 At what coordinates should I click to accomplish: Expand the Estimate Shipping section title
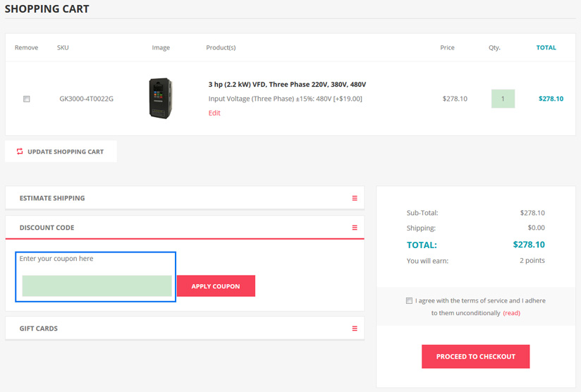tap(52, 198)
